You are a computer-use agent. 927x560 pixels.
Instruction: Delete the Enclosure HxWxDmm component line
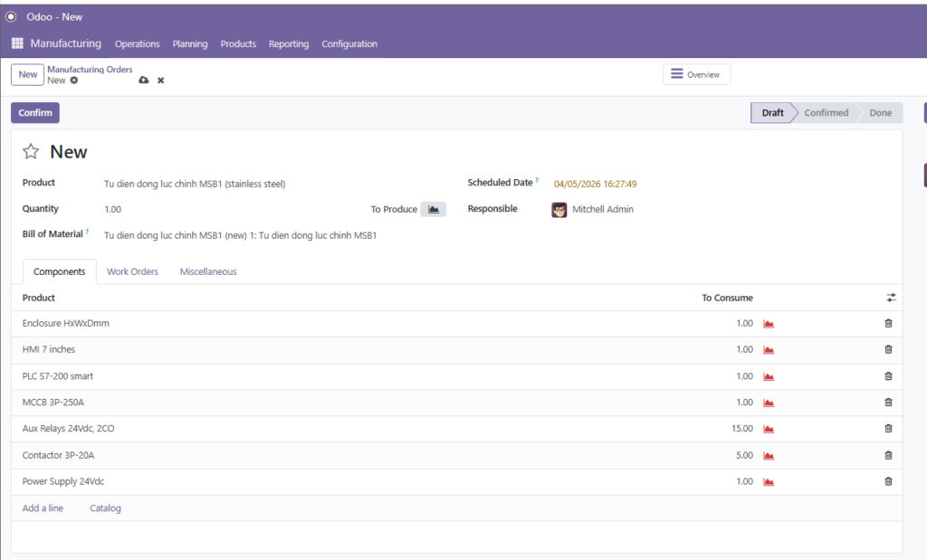(x=887, y=323)
